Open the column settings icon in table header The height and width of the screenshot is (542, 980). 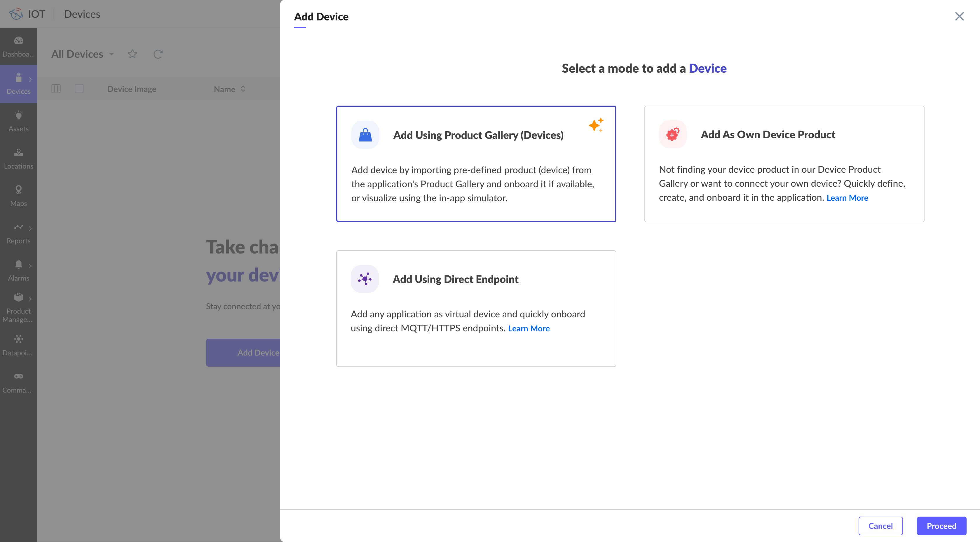[x=56, y=89]
